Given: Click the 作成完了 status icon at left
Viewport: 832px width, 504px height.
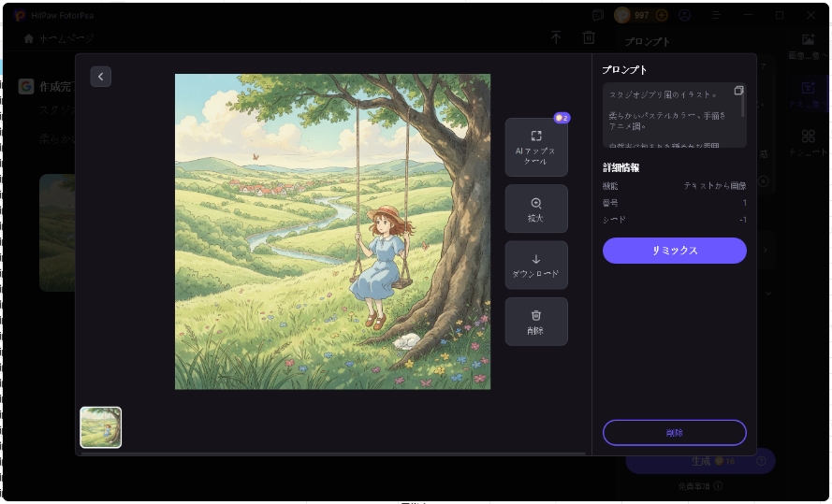Looking at the screenshot, I should pos(26,86).
